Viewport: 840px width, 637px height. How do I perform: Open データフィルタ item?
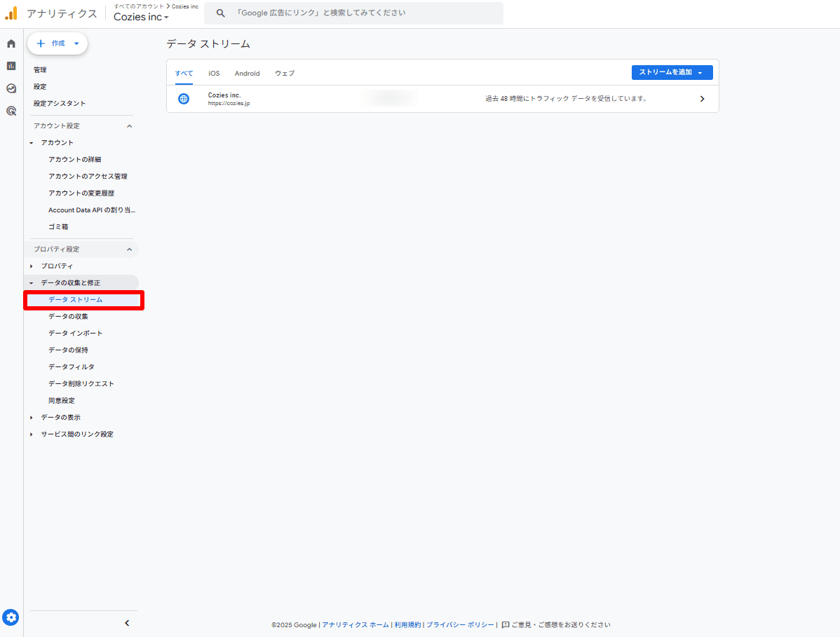(x=72, y=367)
